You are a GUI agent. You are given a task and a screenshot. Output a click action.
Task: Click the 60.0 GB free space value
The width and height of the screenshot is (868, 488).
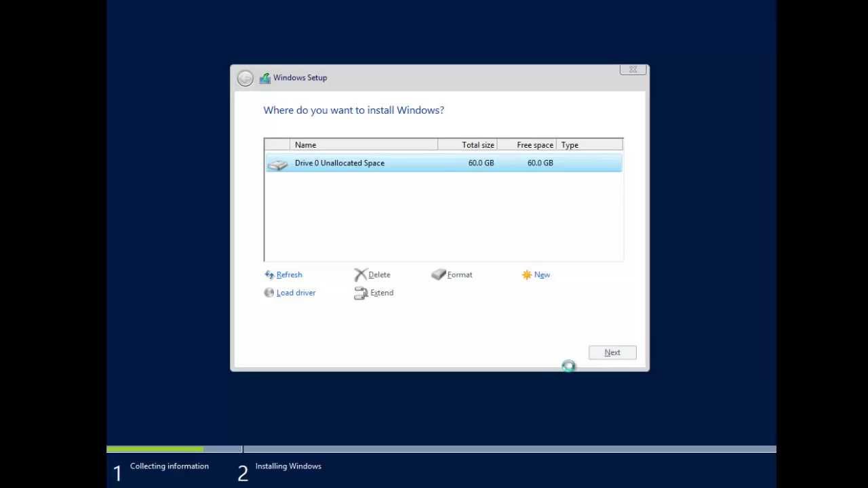[x=540, y=163]
